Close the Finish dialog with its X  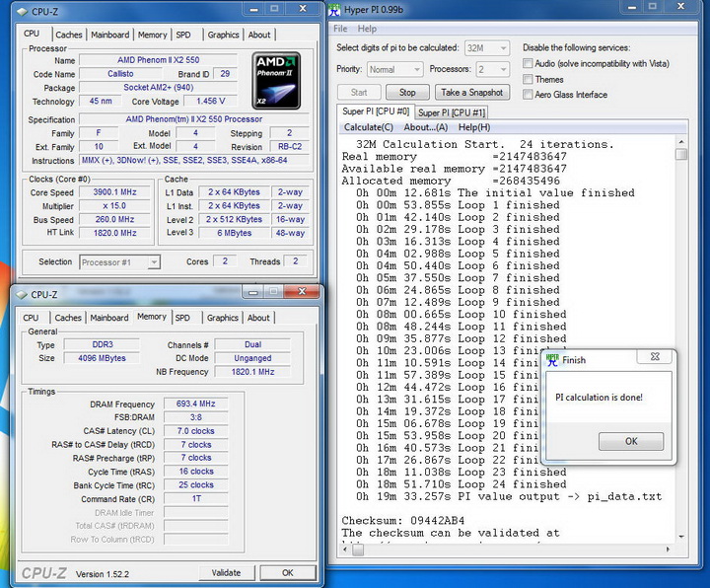pyautogui.click(x=655, y=356)
